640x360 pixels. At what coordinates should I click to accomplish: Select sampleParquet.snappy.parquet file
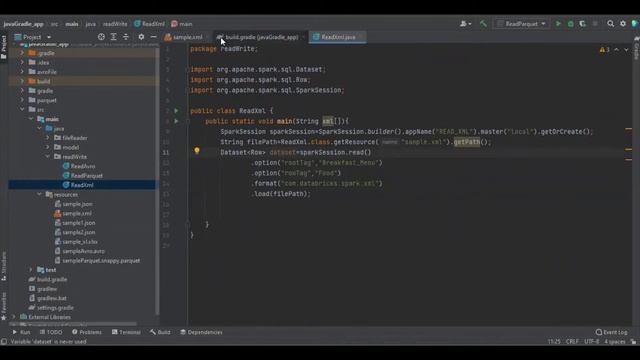pos(101,260)
